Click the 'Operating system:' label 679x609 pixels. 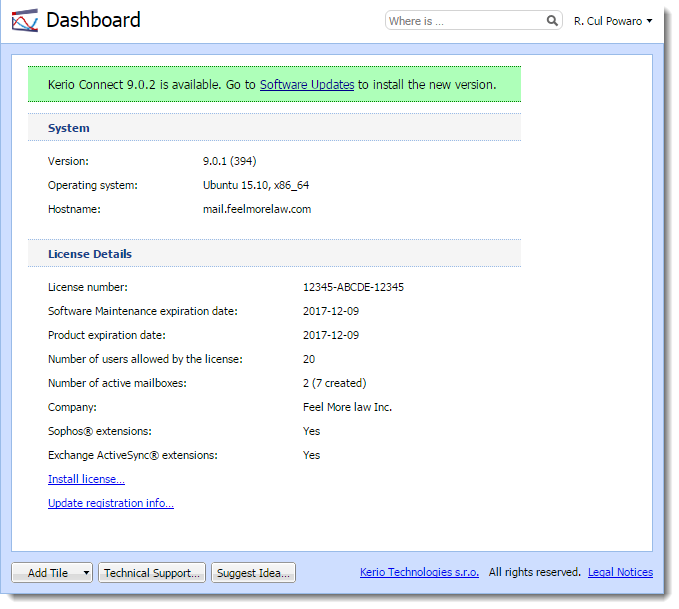93,185
